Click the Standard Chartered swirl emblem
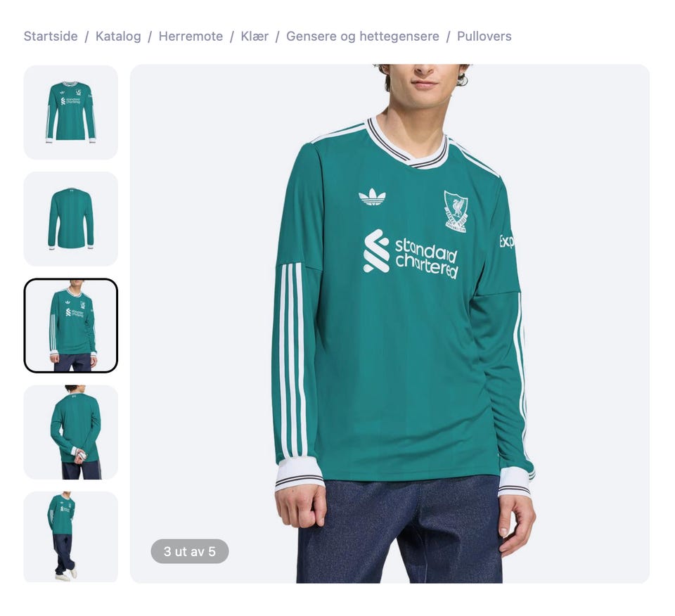The height and width of the screenshot is (616, 675). tap(376, 251)
